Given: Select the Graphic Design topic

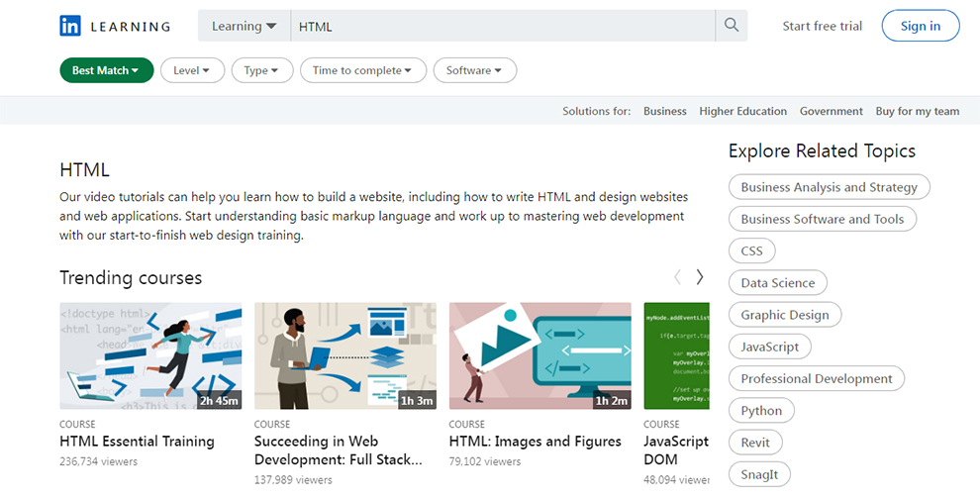Looking at the screenshot, I should [785, 314].
